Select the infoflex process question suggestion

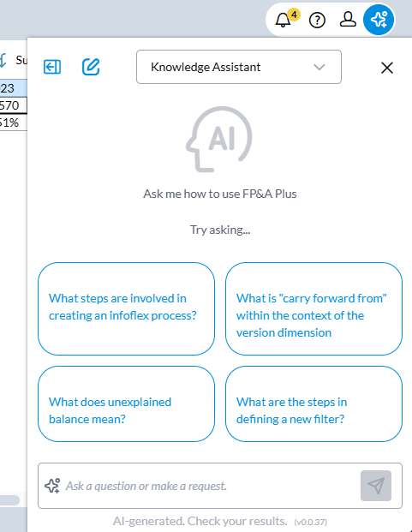pos(126,308)
